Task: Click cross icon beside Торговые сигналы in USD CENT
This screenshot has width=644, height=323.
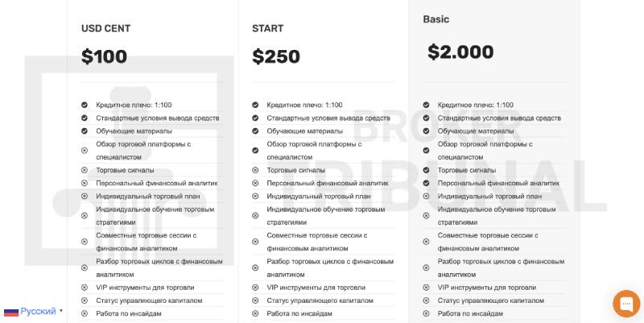Action: tap(85, 170)
